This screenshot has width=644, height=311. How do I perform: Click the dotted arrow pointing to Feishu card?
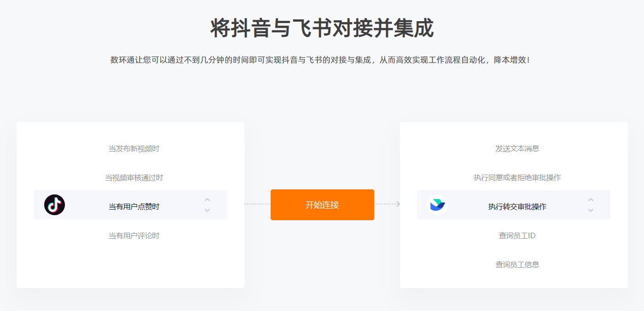pos(387,204)
